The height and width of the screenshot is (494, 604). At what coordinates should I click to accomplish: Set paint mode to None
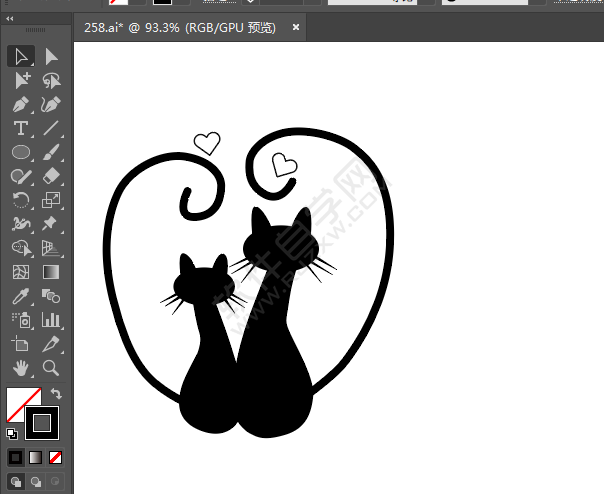pyautogui.click(x=55, y=457)
